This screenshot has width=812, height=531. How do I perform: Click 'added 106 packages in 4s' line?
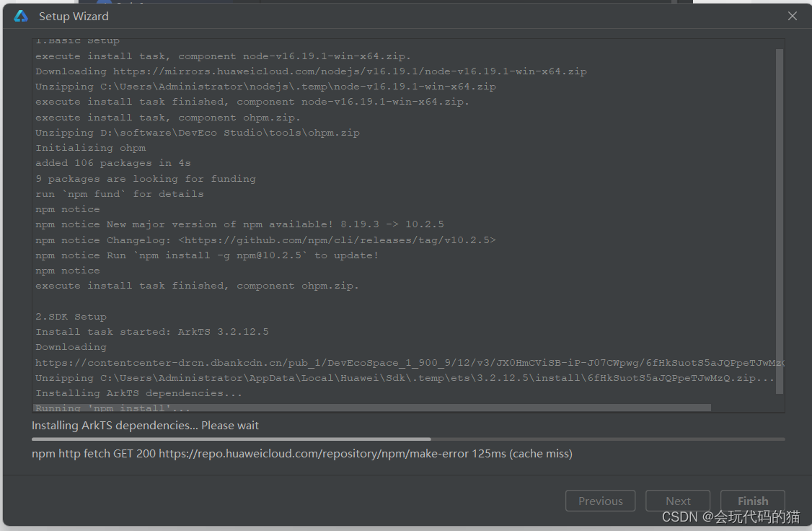[x=113, y=163]
